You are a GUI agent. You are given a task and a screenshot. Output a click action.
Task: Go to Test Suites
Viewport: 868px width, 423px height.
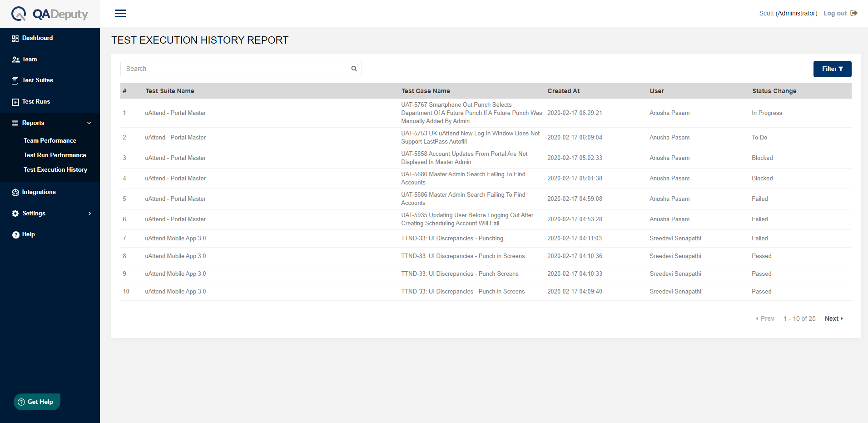[x=38, y=80]
